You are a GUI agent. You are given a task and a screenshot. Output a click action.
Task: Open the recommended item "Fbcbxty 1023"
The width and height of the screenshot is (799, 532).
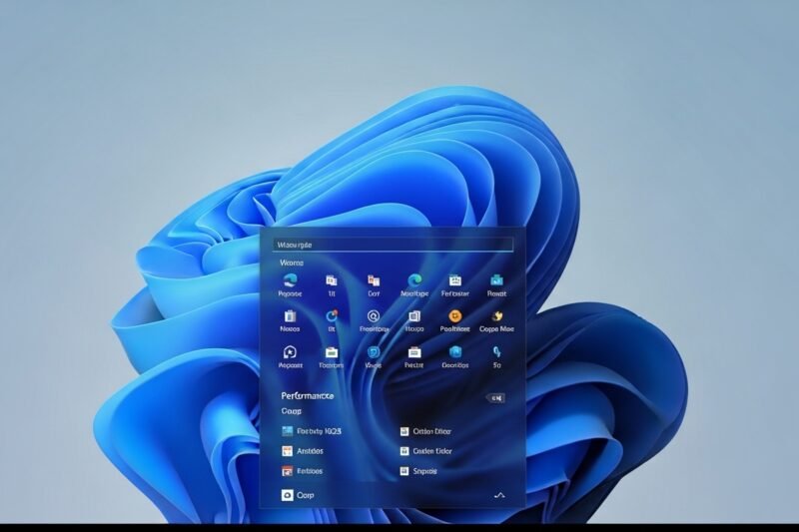click(312, 431)
